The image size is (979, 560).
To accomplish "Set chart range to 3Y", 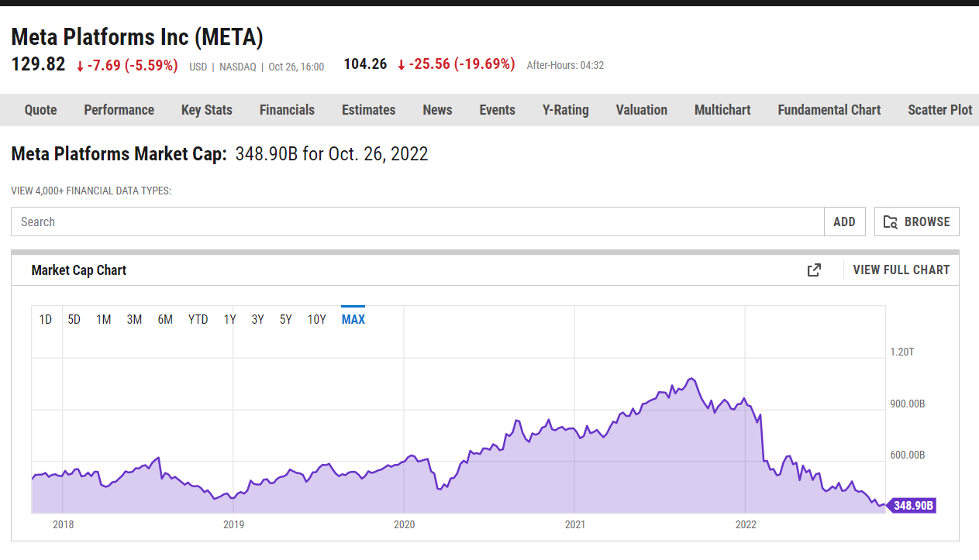I will [x=258, y=319].
